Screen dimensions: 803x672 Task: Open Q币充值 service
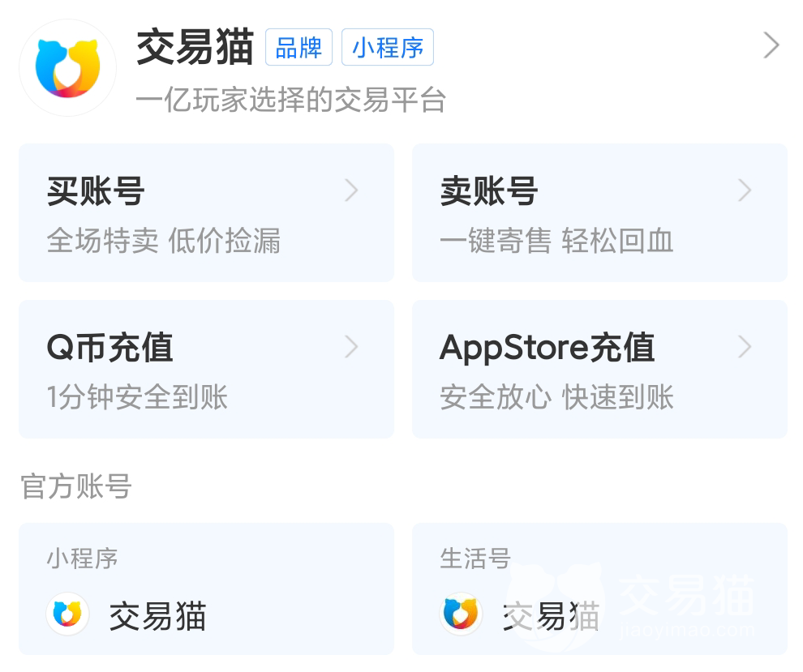pos(110,349)
